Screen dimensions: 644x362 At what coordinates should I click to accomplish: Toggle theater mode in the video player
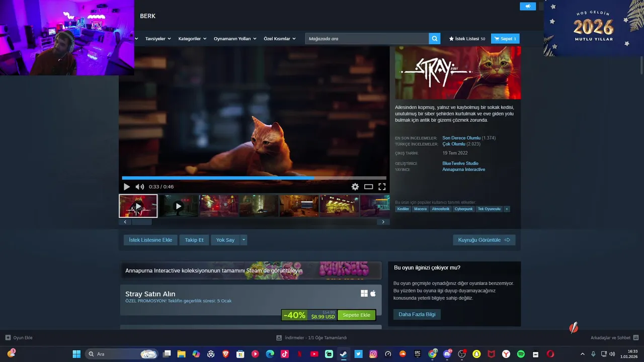[x=369, y=187]
